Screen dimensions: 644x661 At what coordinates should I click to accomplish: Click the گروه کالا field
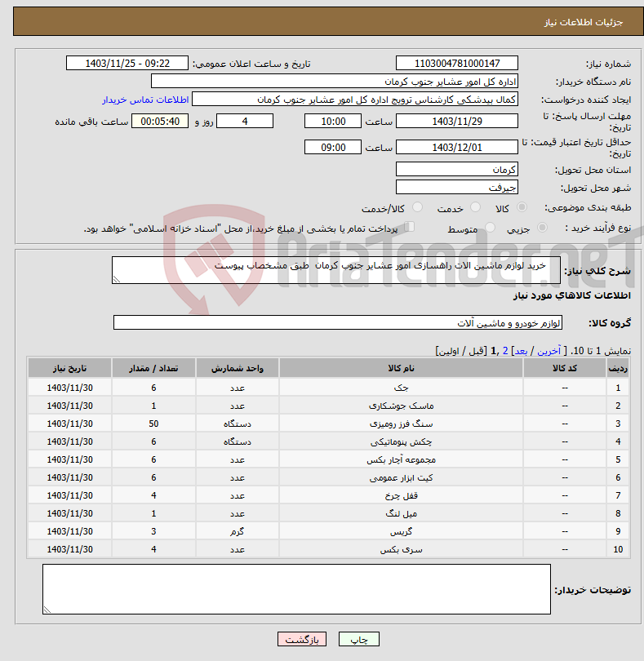[x=338, y=322]
